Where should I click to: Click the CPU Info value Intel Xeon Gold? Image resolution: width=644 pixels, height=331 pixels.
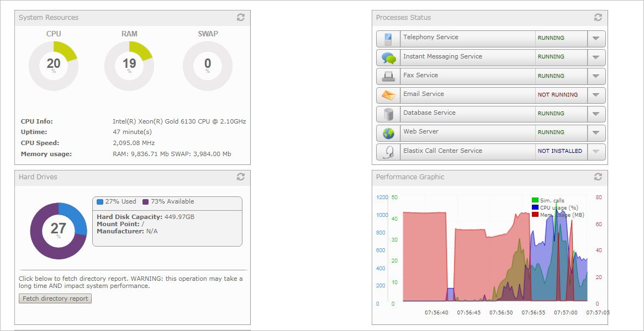coord(180,121)
